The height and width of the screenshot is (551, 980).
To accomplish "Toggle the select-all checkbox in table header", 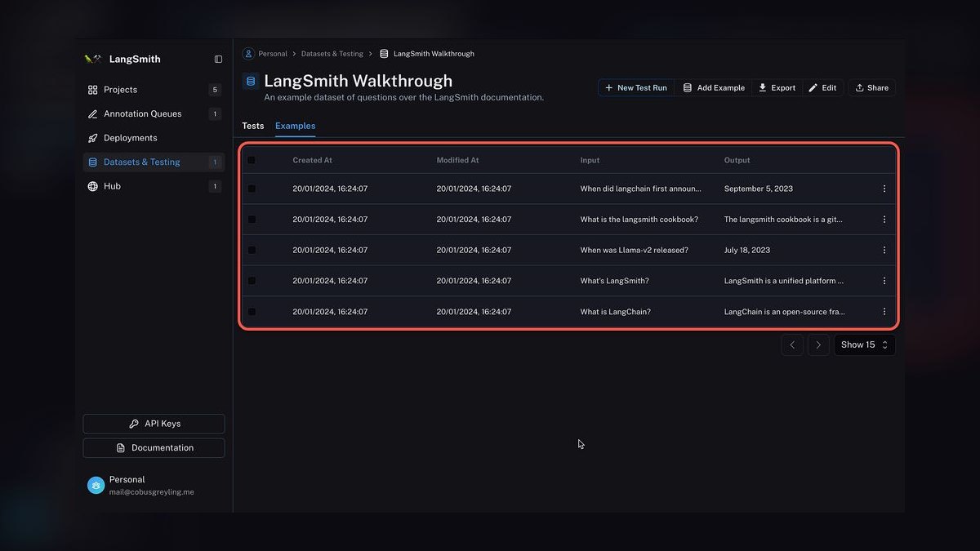I will pyautogui.click(x=252, y=160).
